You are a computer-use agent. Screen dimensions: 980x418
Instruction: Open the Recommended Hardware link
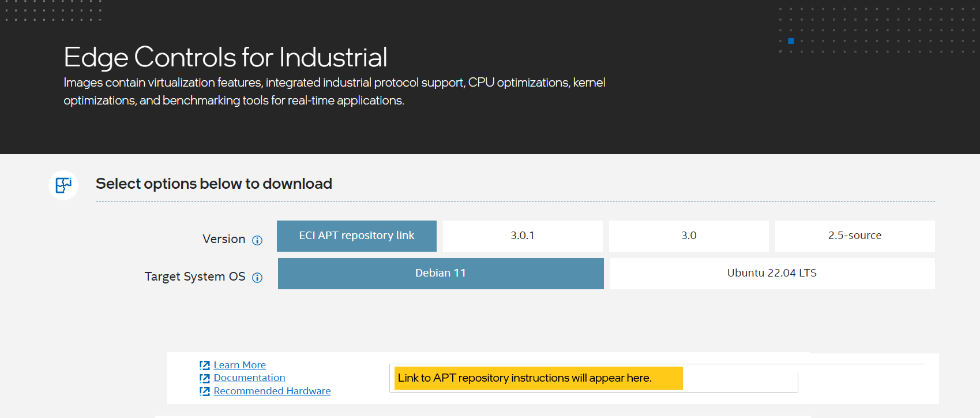[272, 391]
